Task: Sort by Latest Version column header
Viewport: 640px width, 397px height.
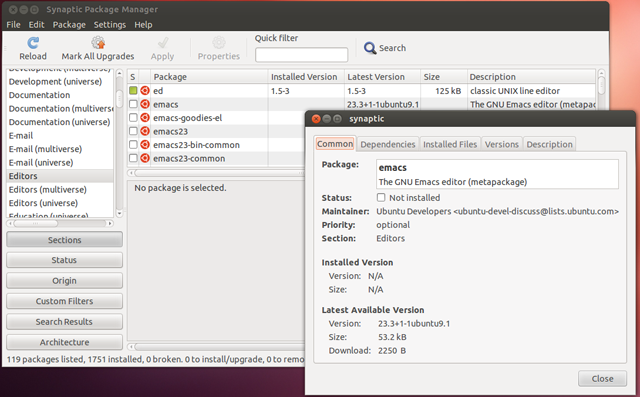Action: point(382,77)
